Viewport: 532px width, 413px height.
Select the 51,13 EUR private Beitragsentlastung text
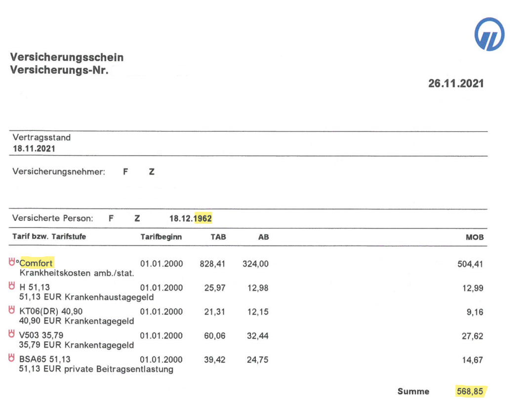(96, 369)
